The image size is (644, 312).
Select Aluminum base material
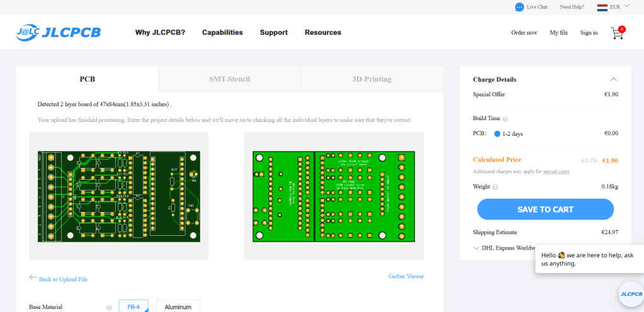pyautogui.click(x=178, y=307)
